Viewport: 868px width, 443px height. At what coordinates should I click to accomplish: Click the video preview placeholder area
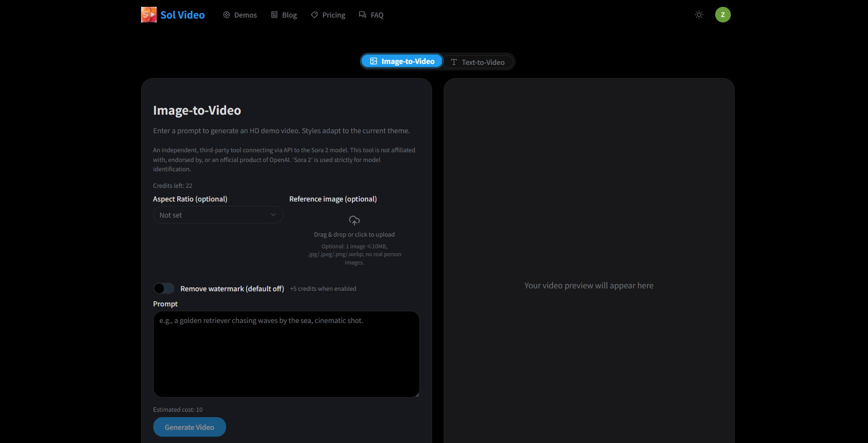point(589,285)
